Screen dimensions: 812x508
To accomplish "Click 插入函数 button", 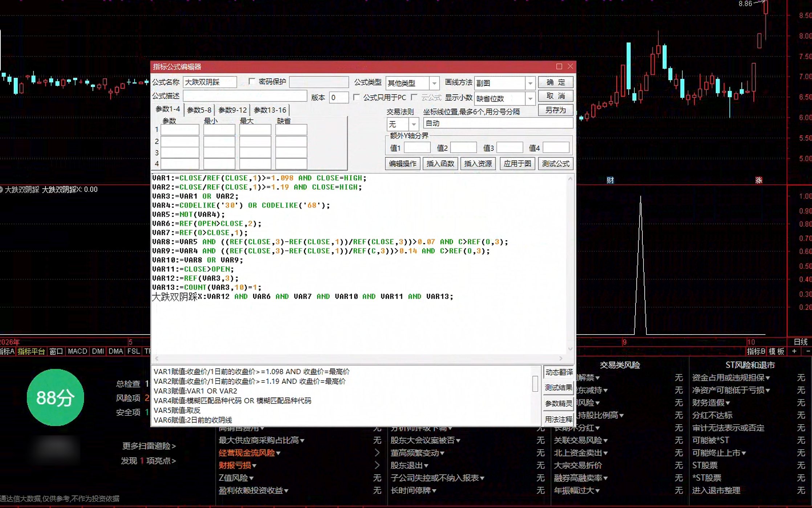I will tap(440, 164).
